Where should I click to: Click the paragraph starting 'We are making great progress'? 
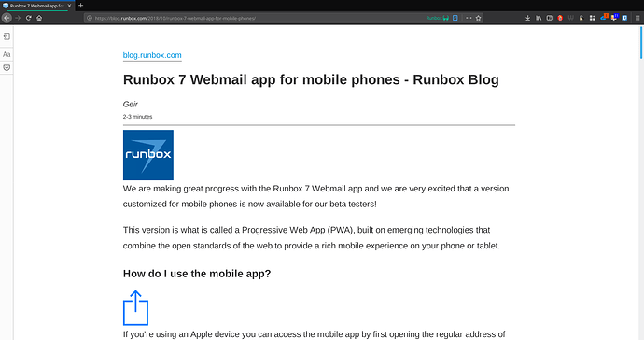(315, 196)
